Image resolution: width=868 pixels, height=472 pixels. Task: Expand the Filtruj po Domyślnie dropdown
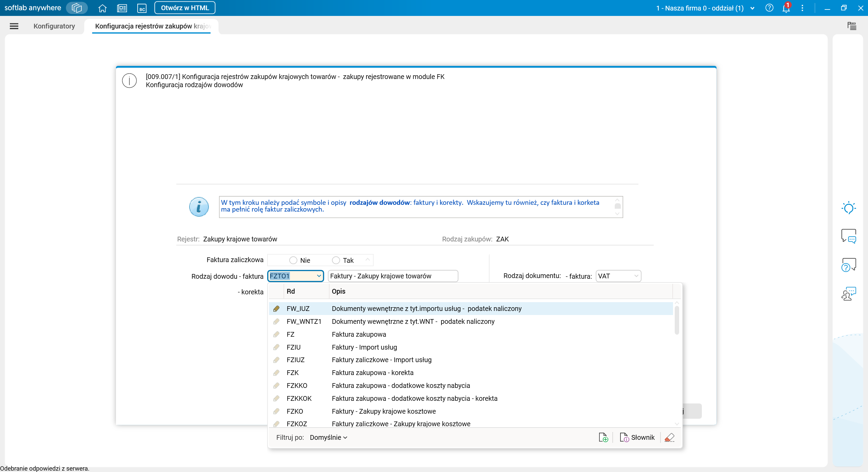(328, 437)
